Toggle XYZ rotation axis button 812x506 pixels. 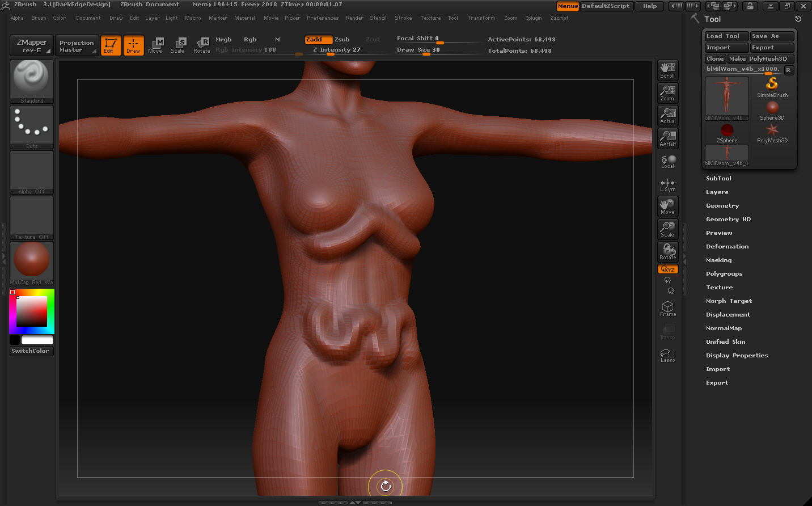(667, 269)
